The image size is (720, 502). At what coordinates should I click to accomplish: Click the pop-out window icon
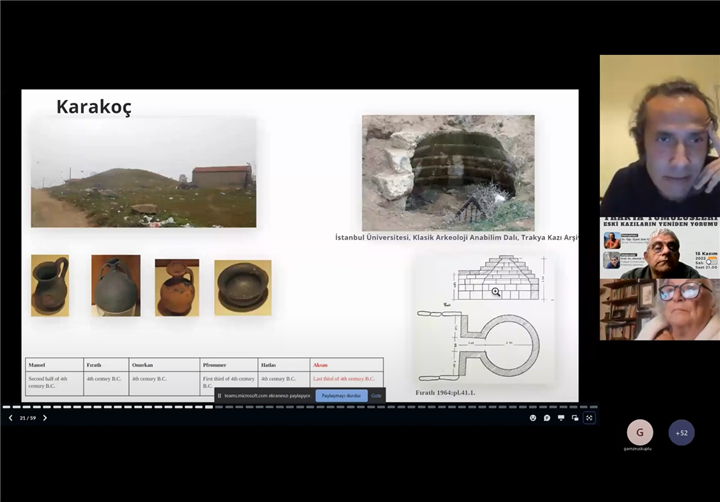575,418
